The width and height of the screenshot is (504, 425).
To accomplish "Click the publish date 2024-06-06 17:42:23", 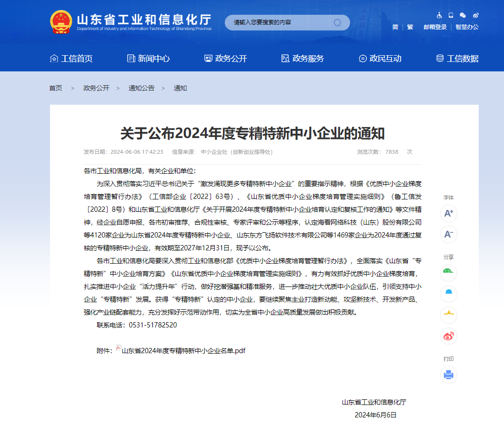I will tap(137, 152).
